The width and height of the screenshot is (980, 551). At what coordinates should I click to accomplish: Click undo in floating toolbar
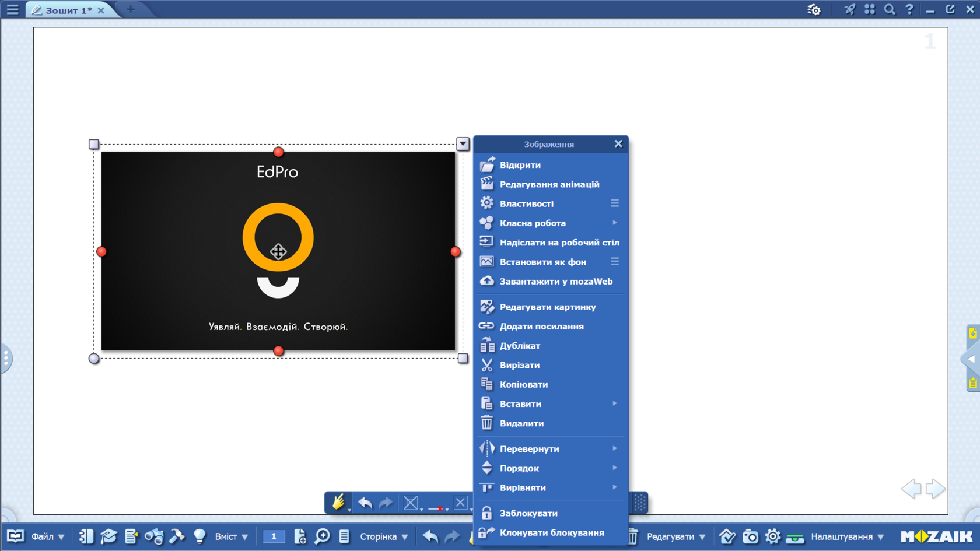click(365, 503)
